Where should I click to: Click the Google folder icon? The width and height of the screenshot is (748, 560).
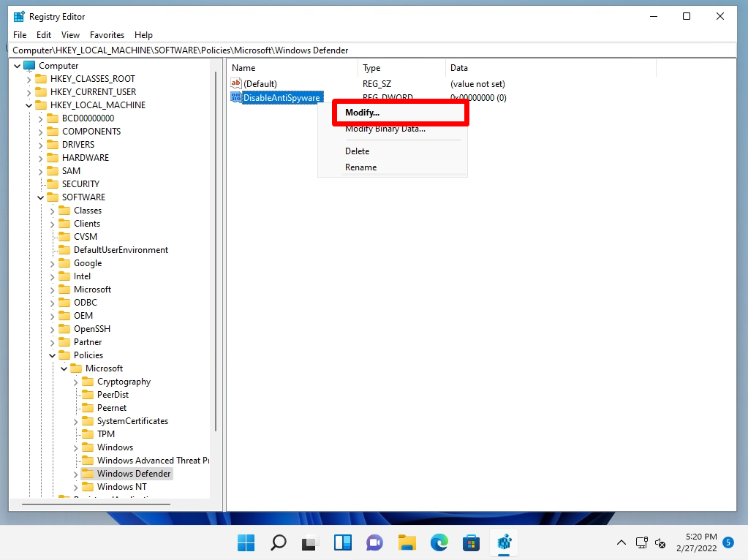click(x=64, y=263)
